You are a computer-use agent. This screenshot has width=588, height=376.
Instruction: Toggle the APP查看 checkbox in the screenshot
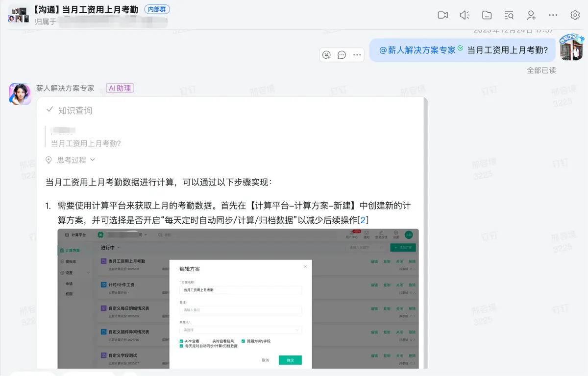[181, 341]
